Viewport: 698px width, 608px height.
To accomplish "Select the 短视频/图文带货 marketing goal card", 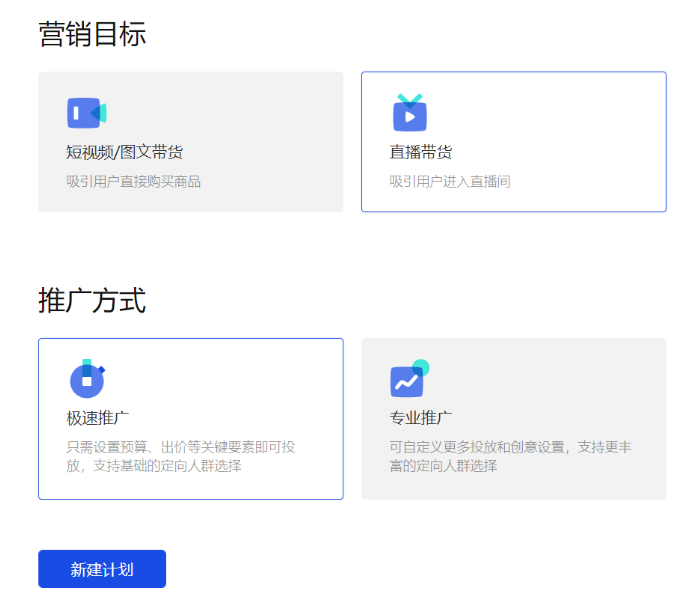I will 190,141.
